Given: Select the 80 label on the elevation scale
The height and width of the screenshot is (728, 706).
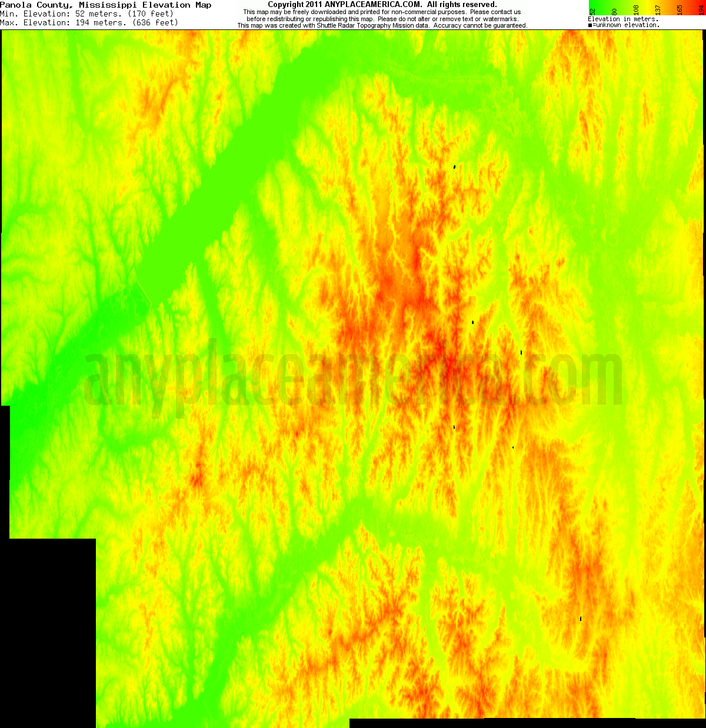Looking at the screenshot, I should tap(614, 11).
